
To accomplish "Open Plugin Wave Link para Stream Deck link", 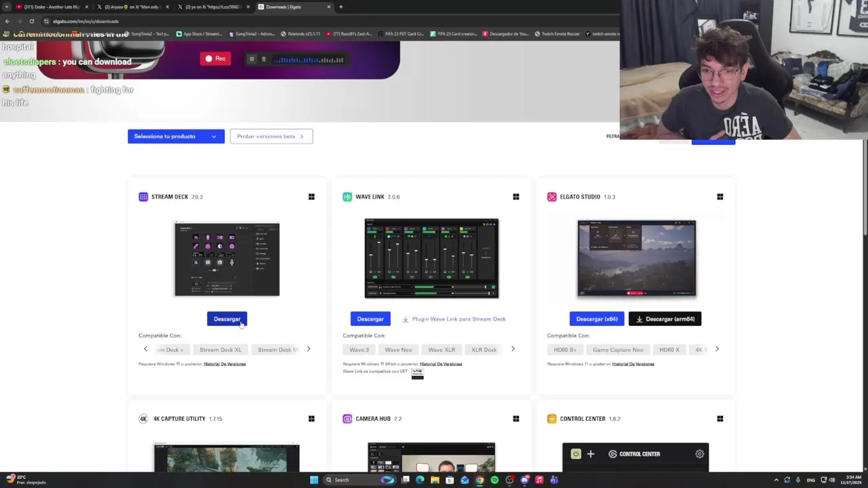I will coord(454,319).
